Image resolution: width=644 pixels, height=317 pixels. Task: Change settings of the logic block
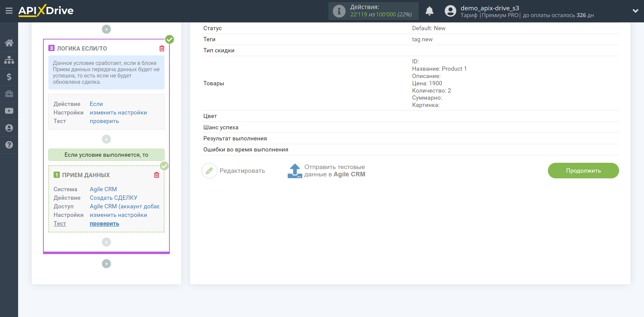tap(118, 112)
